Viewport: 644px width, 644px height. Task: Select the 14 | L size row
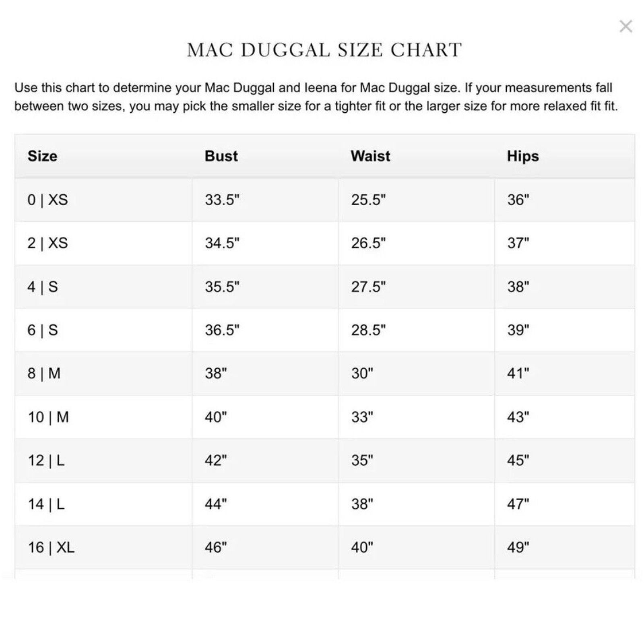tap(325, 504)
